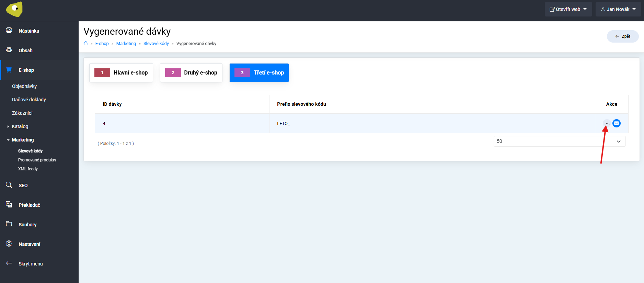644x283 pixels.
Task: Open SEO section in sidebar
Action: pos(23,185)
